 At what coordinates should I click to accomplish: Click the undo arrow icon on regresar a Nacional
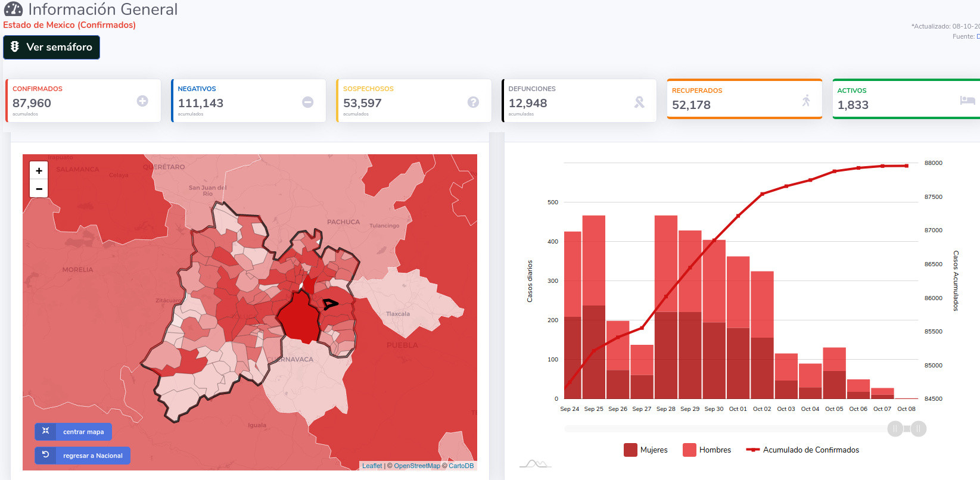point(45,454)
